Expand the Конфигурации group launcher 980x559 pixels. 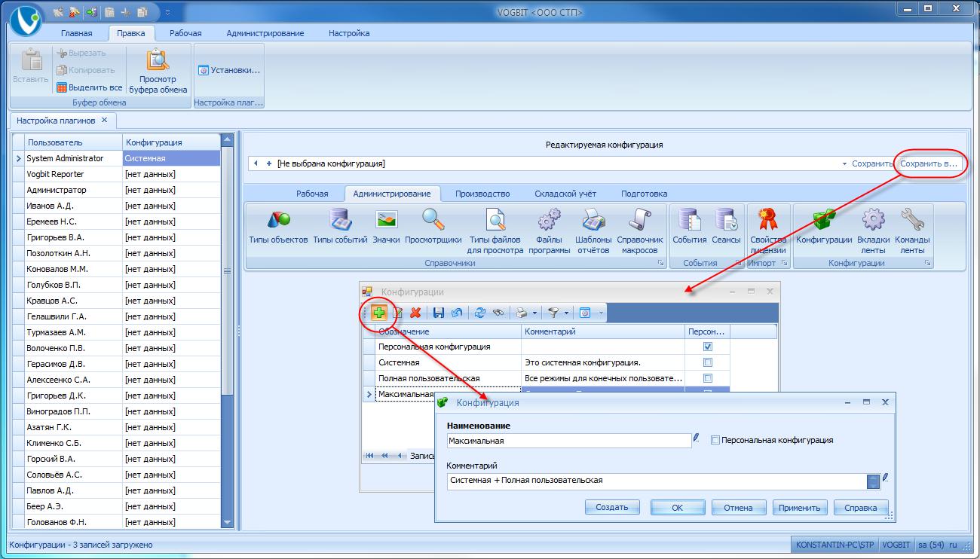tap(928, 263)
